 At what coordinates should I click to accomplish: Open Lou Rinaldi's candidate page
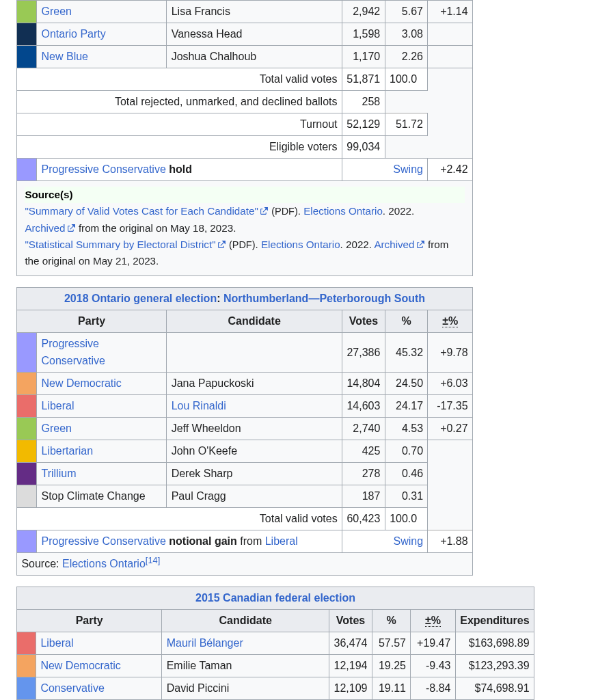(198, 406)
